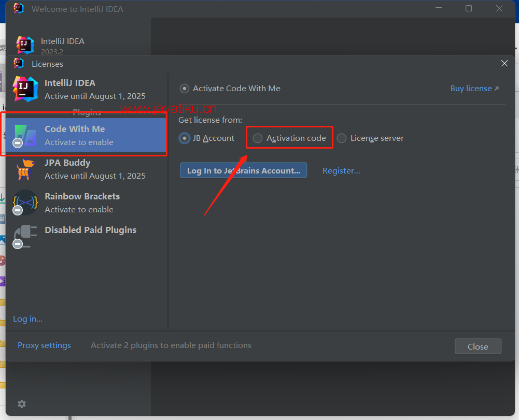
Task: Click Log In to JetBrains Account button
Action: click(243, 170)
